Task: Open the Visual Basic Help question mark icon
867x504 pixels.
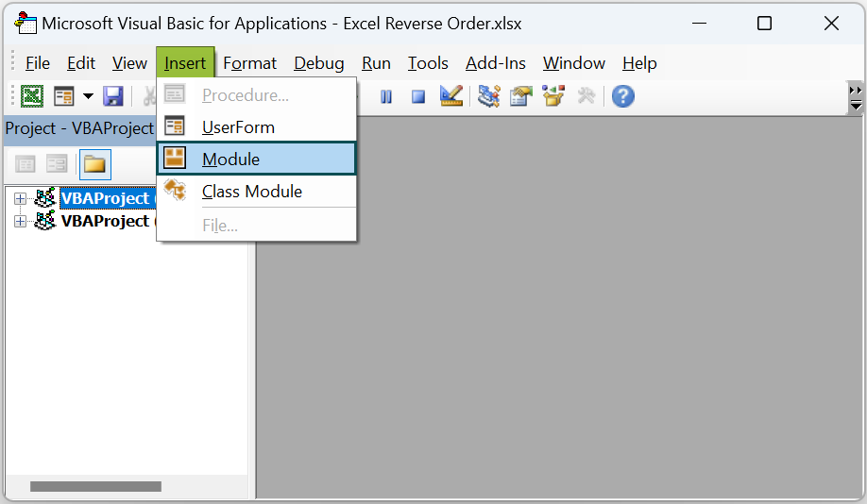Action: 623,96
